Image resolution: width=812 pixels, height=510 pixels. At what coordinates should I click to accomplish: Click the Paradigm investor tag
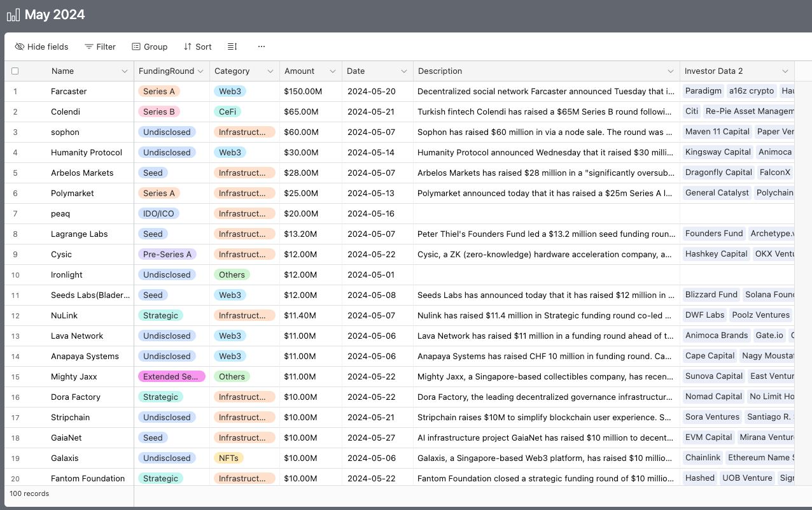coord(703,91)
